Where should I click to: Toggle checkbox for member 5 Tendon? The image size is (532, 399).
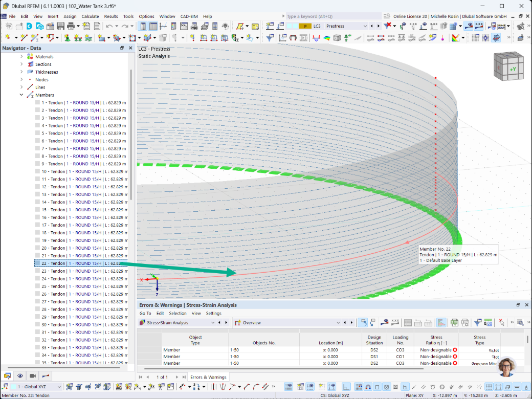[38, 133]
